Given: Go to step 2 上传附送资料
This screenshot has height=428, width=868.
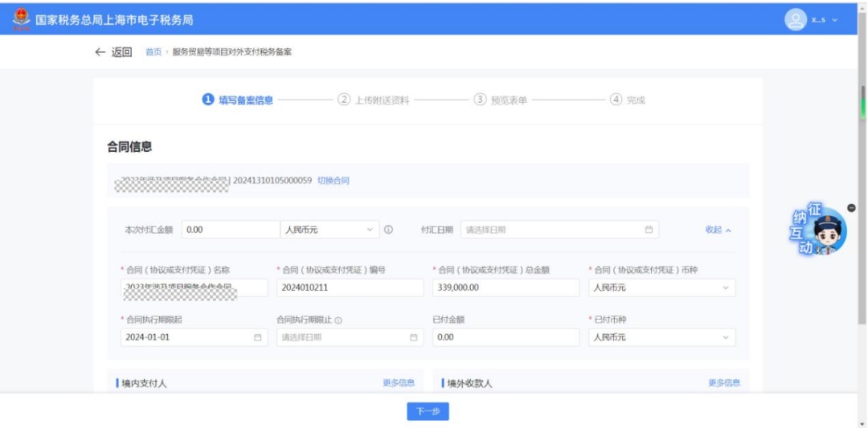Looking at the screenshot, I should coord(373,100).
